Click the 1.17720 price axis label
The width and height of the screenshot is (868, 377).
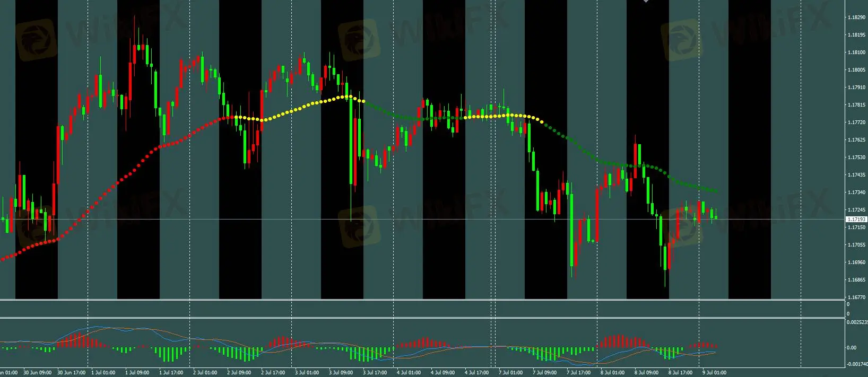tap(856, 122)
